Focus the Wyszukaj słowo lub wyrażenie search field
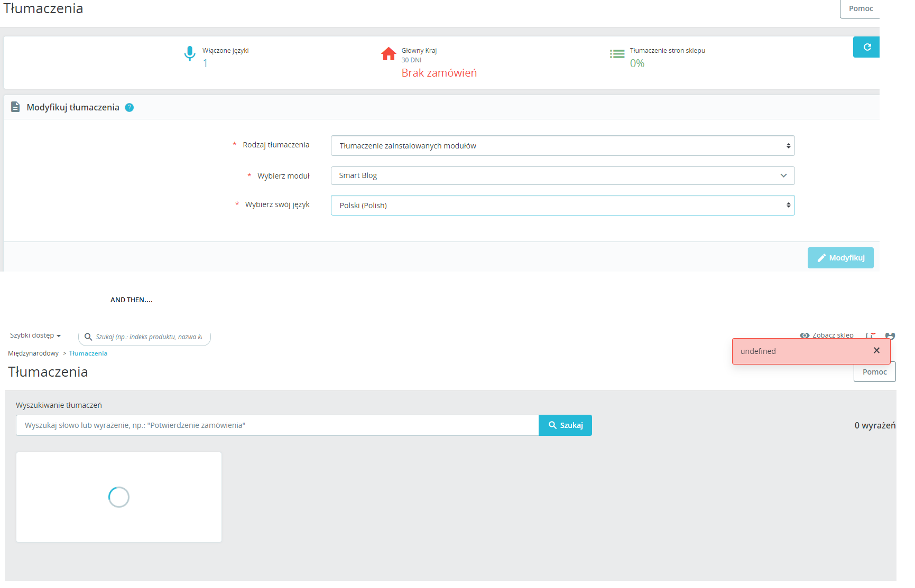Screen dimensions: 915x588 (278, 425)
